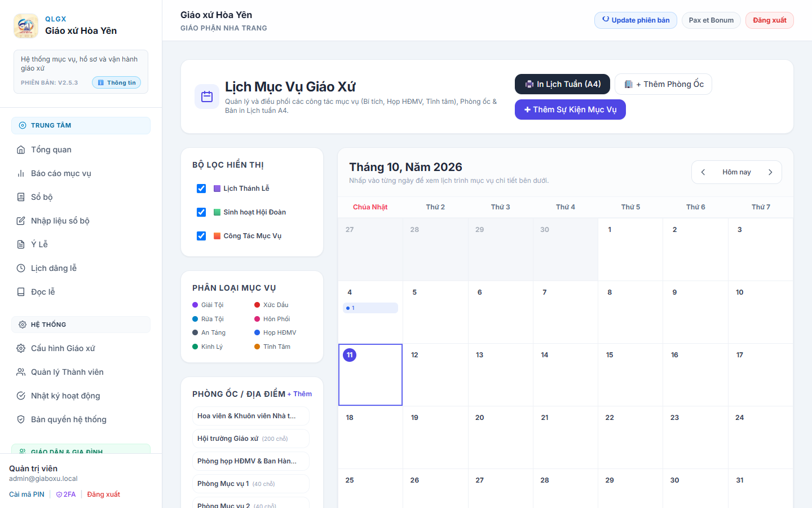The image size is (812, 508).
Task: Collapse the TRUNG TÂM sidebar section
Action: 81,125
